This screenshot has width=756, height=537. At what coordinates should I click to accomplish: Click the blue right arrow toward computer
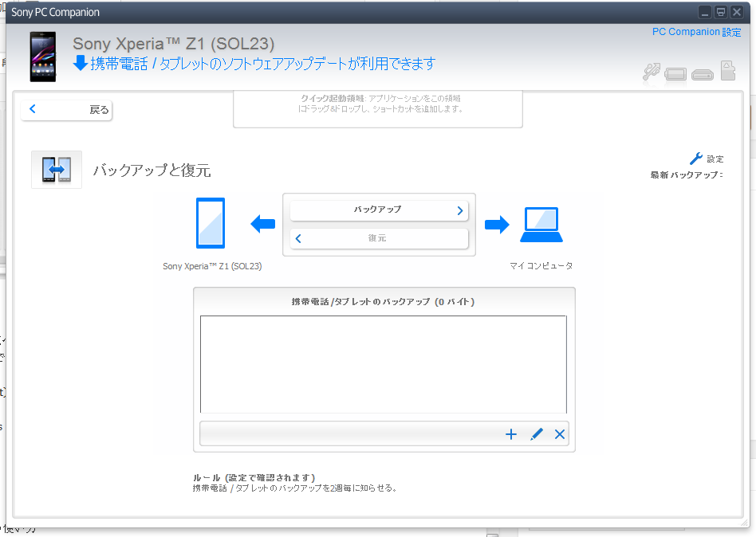[x=497, y=225]
